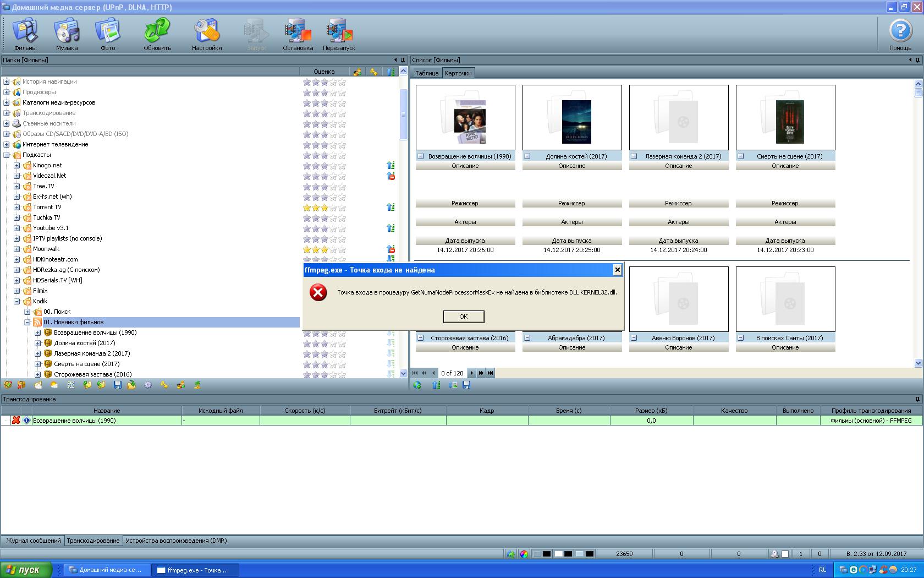Switch to the Таблица tab
This screenshot has height=578, width=924.
[x=427, y=73]
